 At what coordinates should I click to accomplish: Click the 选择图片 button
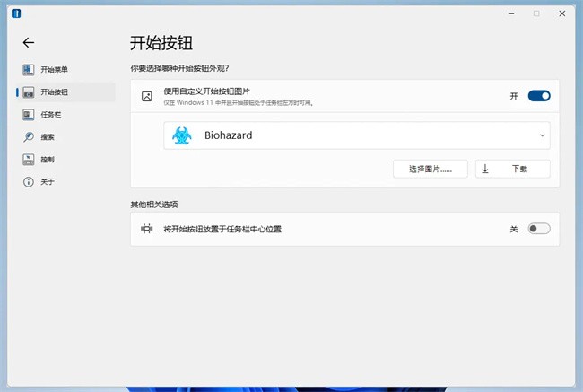430,169
